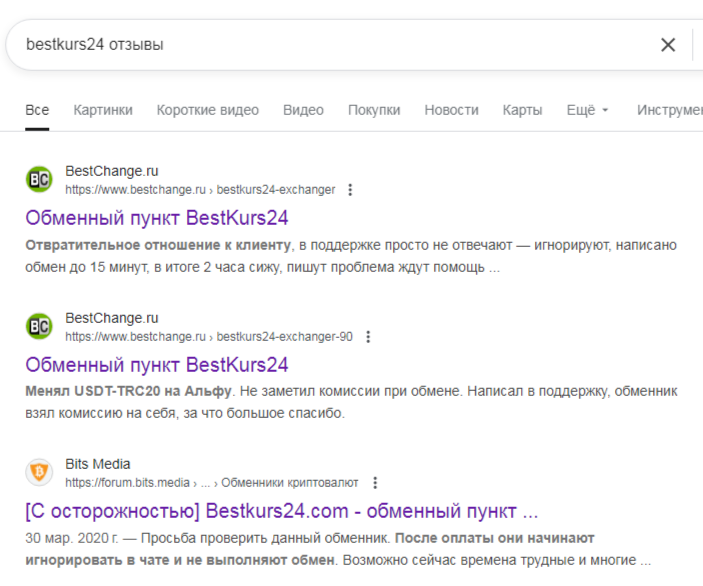Select the Видео search tab
The image size is (703, 586).
(303, 110)
